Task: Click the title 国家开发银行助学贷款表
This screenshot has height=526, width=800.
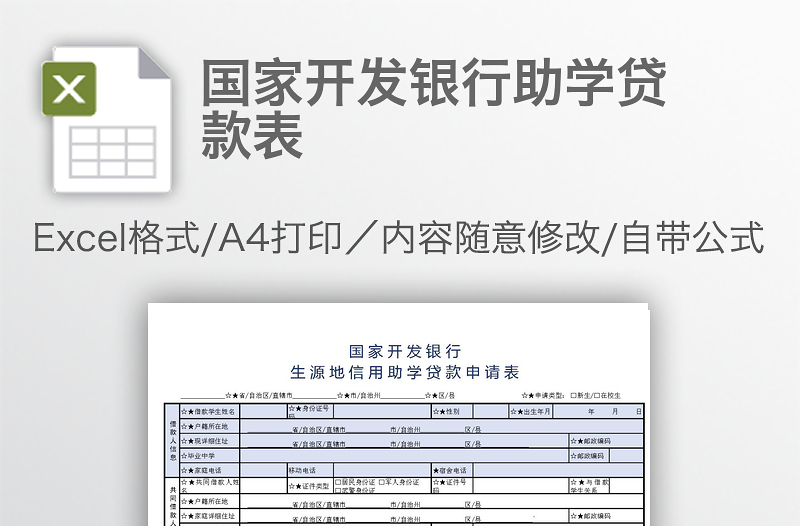Action: [x=434, y=107]
